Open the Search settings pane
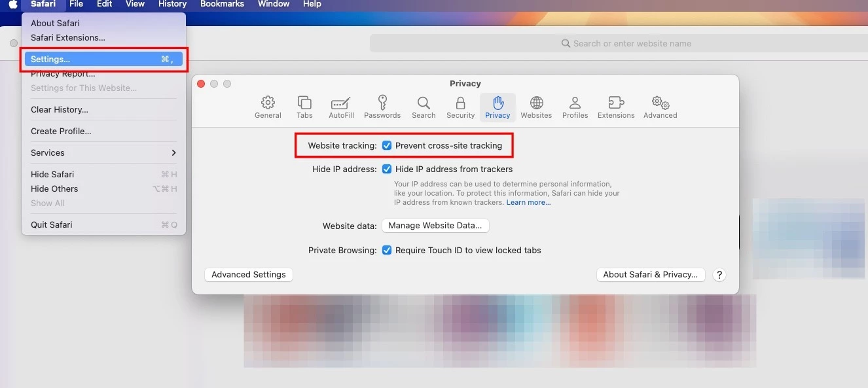The height and width of the screenshot is (388, 868). point(424,107)
